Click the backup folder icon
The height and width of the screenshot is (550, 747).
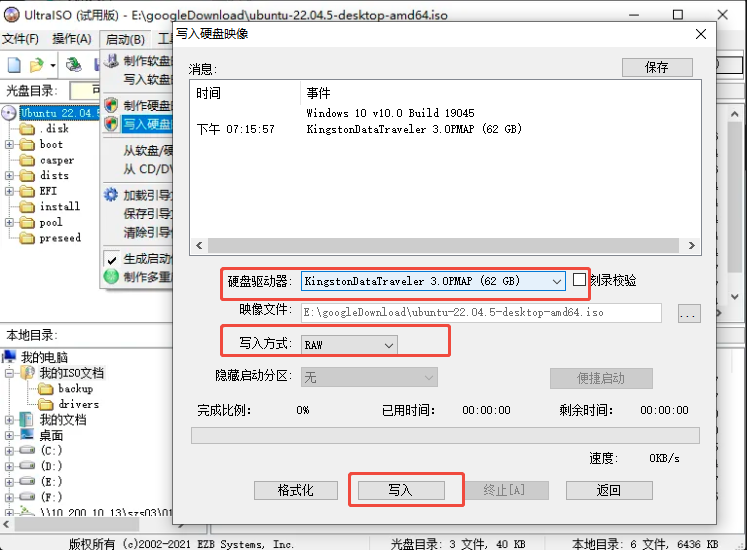pyautogui.click(x=46, y=389)
